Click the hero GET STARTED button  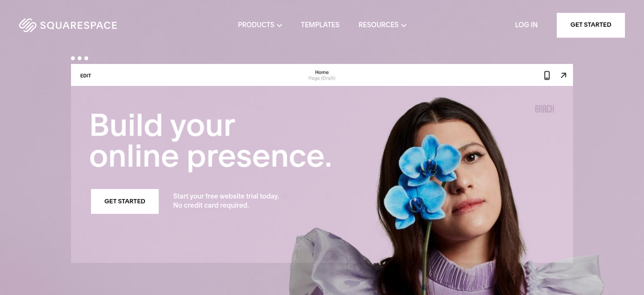pyautogui.click(x=125, y=201)
